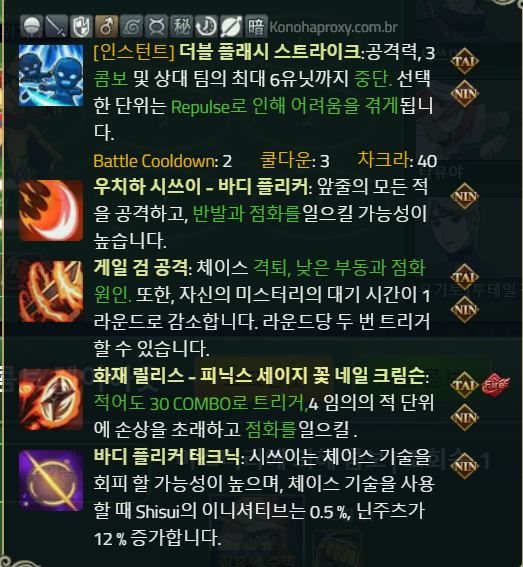Click the Double Flash Strike skill icon
523x567 pixels.
(x=51, y=76)
